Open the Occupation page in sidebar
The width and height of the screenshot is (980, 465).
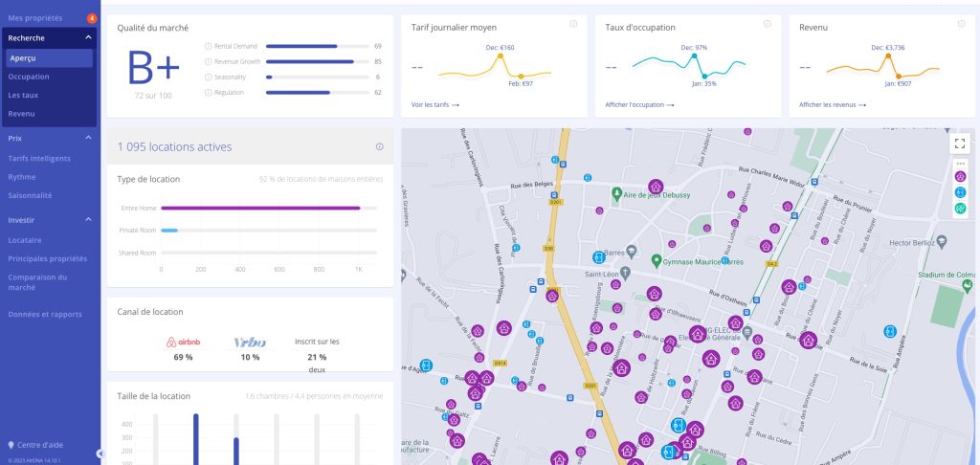[29, 76]
